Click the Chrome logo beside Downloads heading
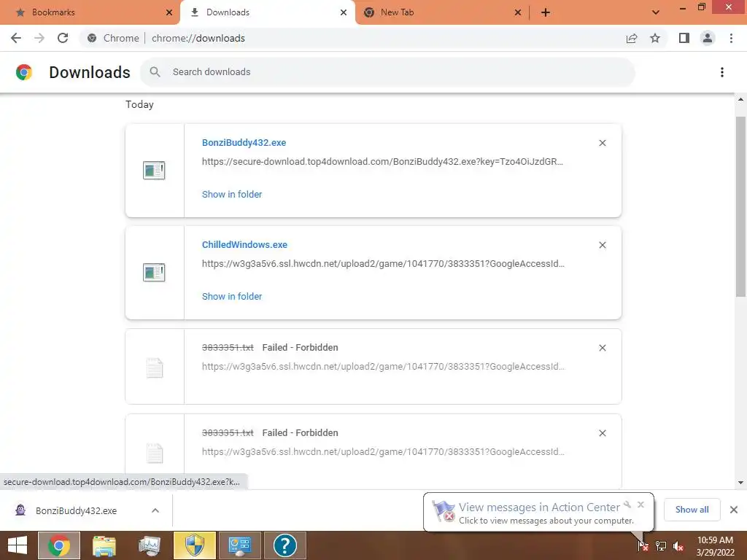Screen dimensions: 747x560 [24, 72]
